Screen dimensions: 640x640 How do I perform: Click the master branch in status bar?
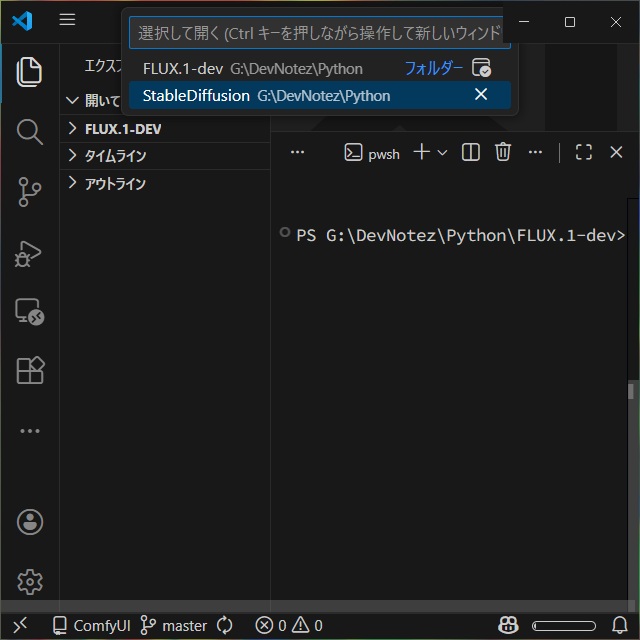(x=173, y=626)
